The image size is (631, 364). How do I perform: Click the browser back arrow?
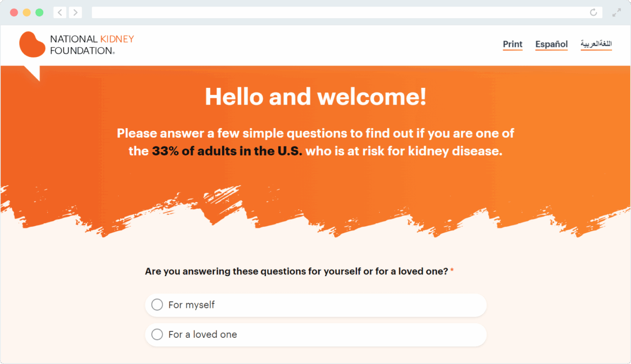point(60,12)
